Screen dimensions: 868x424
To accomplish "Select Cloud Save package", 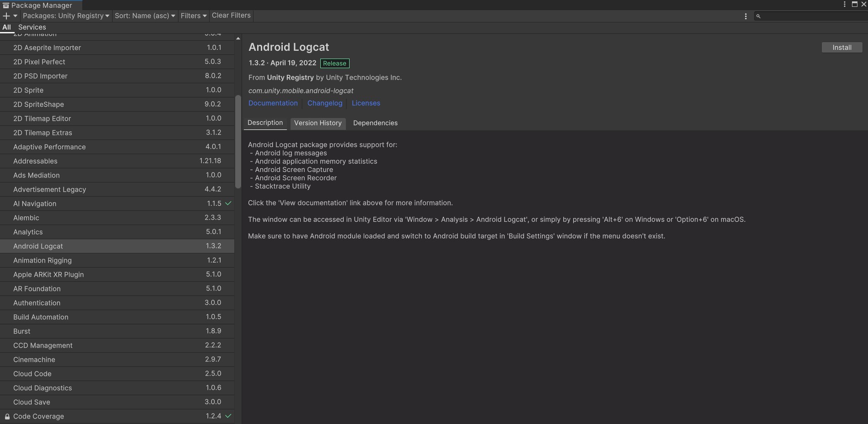I will tap(117, 402).
